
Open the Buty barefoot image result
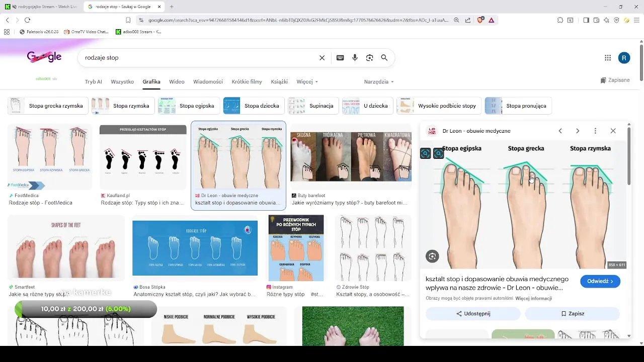pos(351,156)
